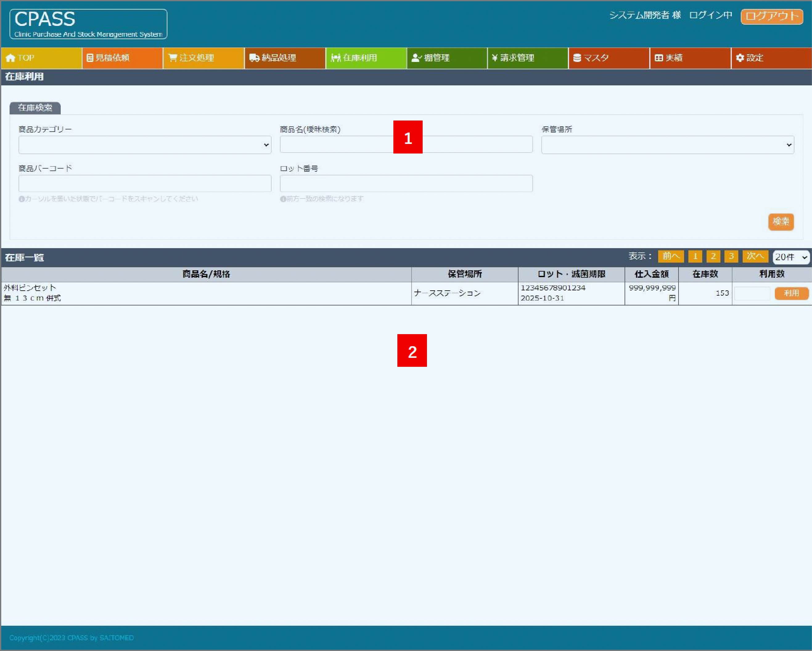Click the database icon for マスタ
This screenshot has height=651, width=812.
576,58
